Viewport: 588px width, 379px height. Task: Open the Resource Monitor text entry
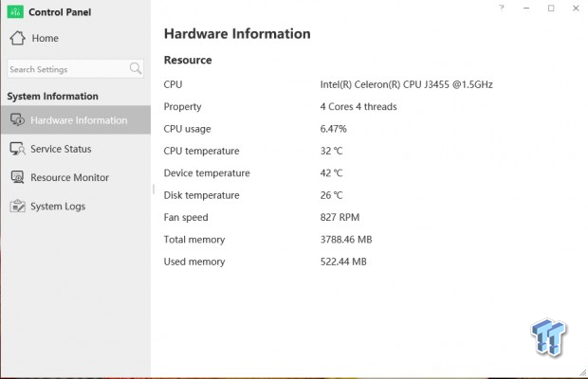70,177
